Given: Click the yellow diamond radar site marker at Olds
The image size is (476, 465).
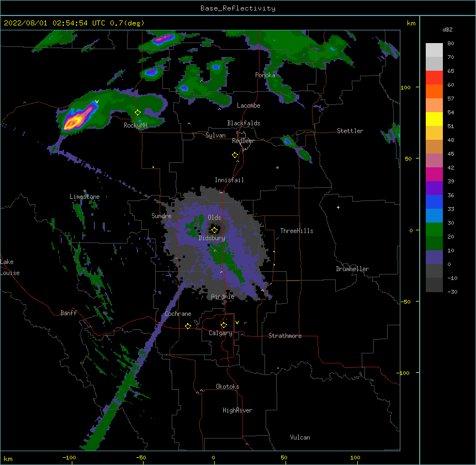Looking at the screenshot, I should pyautogui.click(x=214, y=230).
